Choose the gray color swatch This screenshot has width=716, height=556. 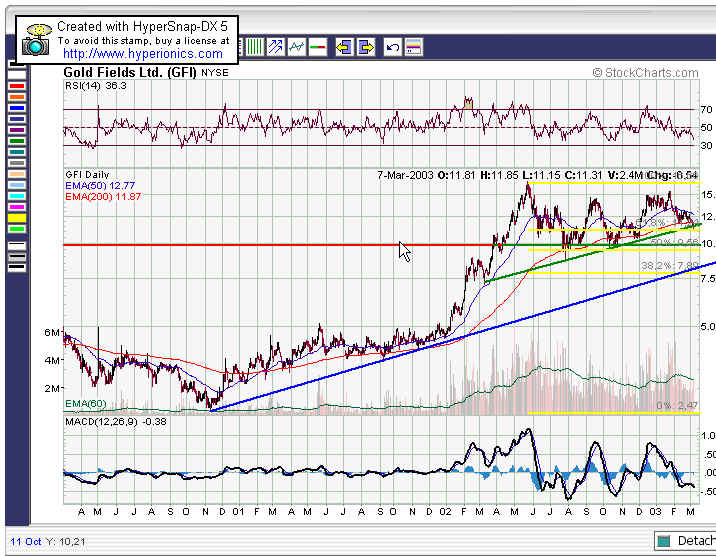tap(17, 163)
